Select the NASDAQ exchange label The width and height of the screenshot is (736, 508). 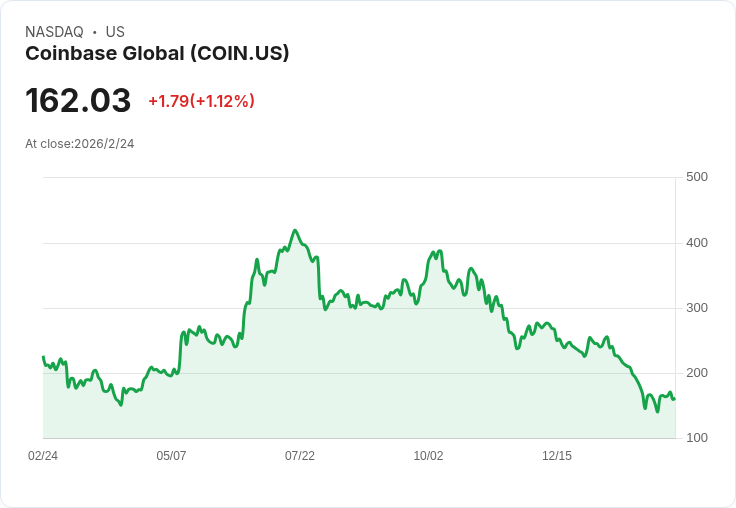point(54,32)
